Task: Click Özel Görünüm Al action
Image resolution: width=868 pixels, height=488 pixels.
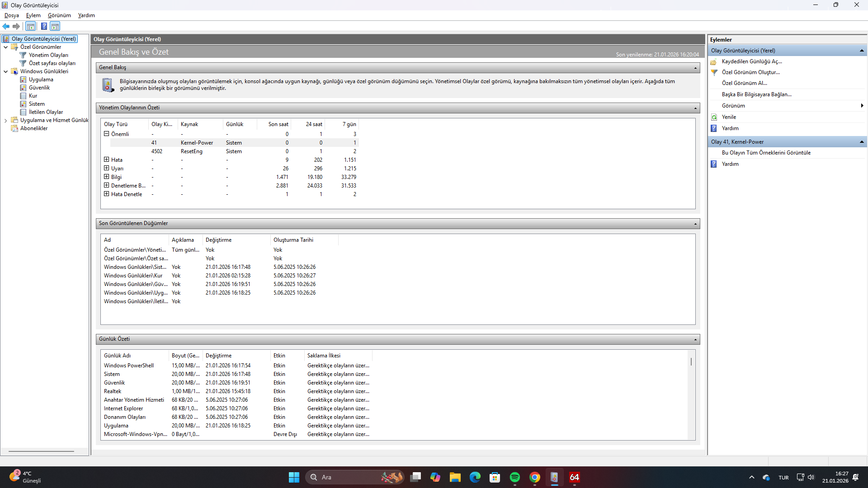Action: click(x=744, y=83)
